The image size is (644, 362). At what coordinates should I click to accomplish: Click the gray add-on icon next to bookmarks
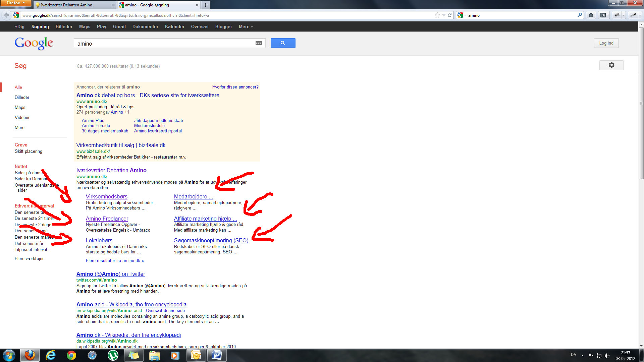click(x=617, y=15)
